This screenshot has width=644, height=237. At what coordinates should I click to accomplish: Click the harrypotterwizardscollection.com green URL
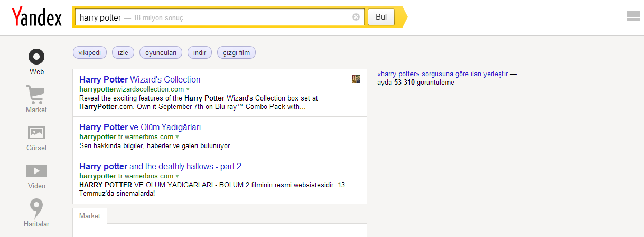point(132,89)
